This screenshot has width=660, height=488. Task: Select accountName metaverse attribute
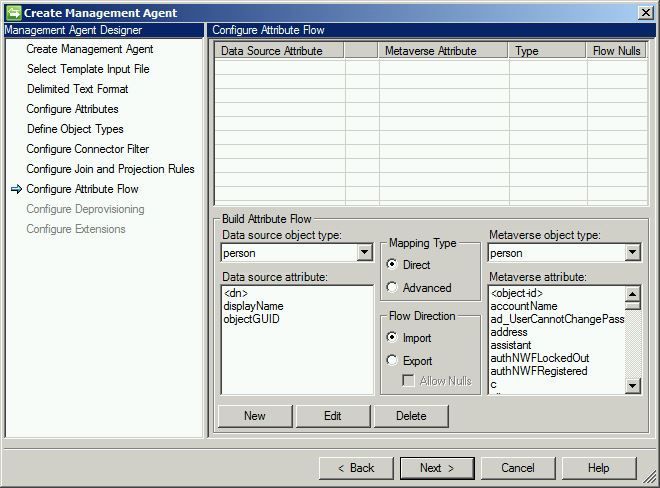(x=524, y=306)
